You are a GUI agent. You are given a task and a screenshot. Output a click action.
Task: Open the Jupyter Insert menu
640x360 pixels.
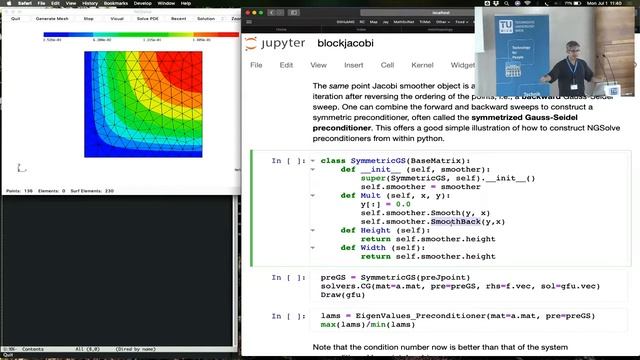coord(353,65)
